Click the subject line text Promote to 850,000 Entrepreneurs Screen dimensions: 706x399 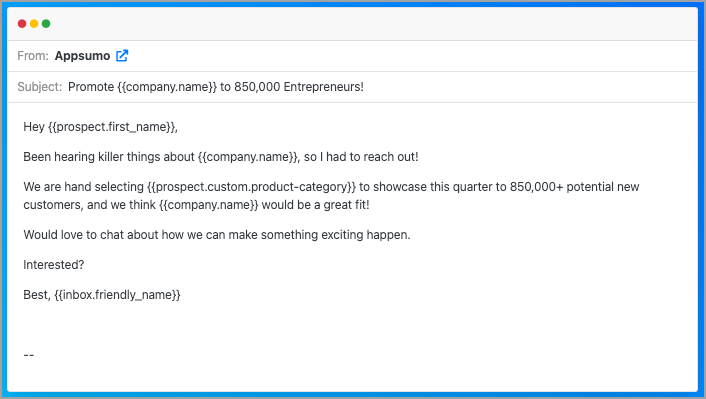tap(216, 86)
